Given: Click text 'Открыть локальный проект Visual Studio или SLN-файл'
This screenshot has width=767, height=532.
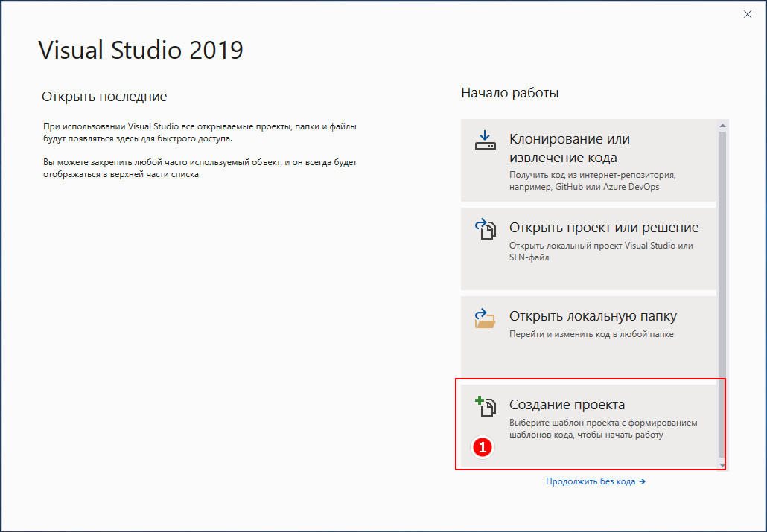Looking at the screenshot, I should tap(601, 251).
